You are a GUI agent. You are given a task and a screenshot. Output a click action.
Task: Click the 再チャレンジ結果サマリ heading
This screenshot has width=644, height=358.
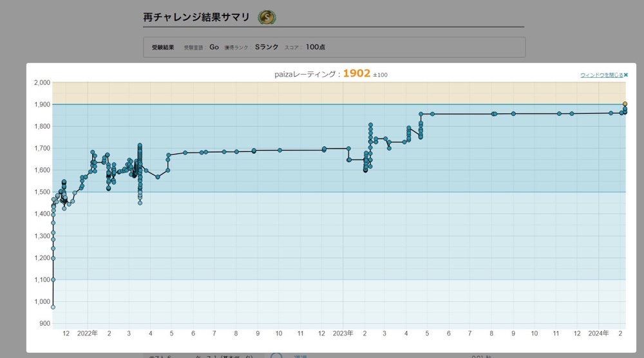coord(196,17)
